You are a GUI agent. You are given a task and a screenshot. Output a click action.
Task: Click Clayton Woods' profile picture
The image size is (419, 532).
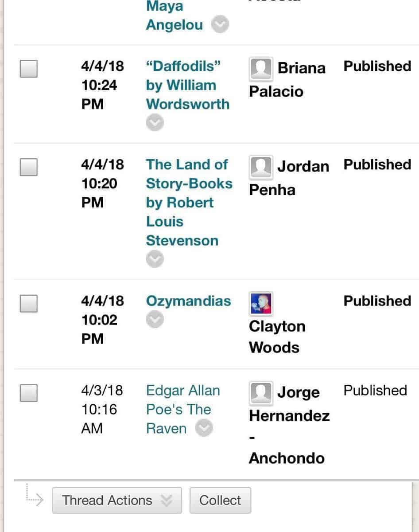tap(260, 303)
